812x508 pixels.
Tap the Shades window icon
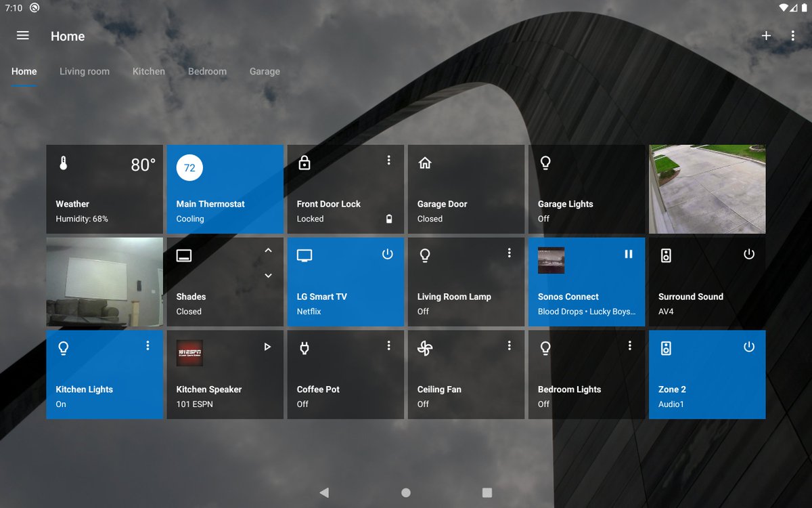[184, 255]
